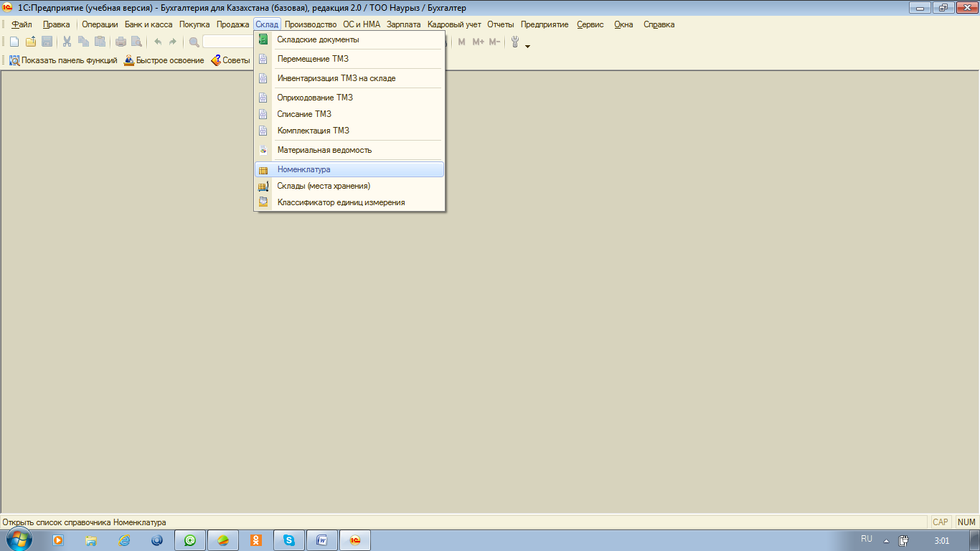The image size is (980, 551).
Task: Click the Search magnifier toolbar icon
Action: (194, 42)
